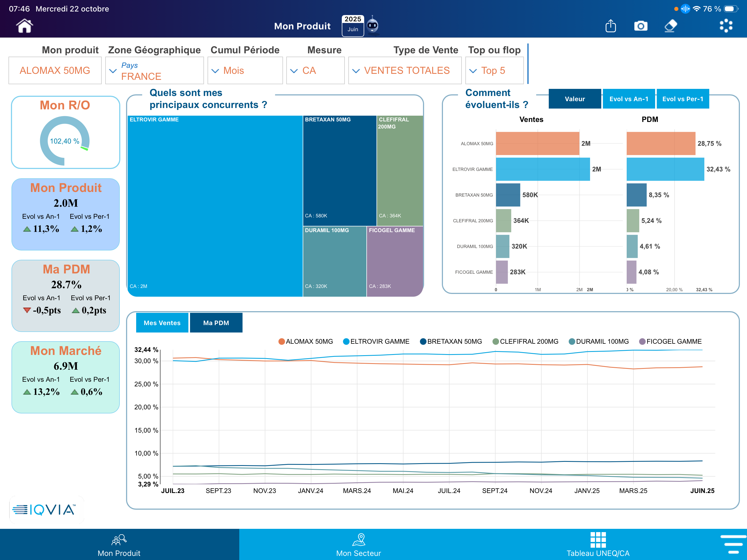Open the dotted apps menu icon
This screenshot has width=747, height=560.
click(x=726, y=26)
